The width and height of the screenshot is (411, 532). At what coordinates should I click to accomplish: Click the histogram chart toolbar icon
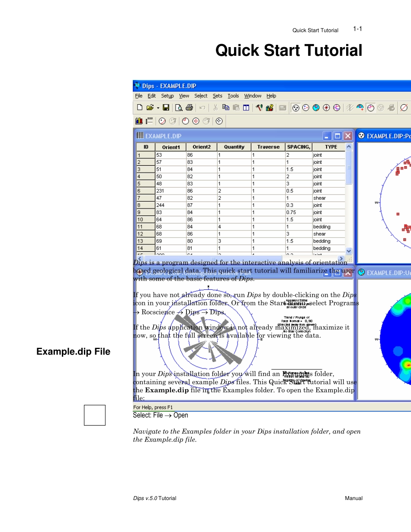tap(139, 122)
